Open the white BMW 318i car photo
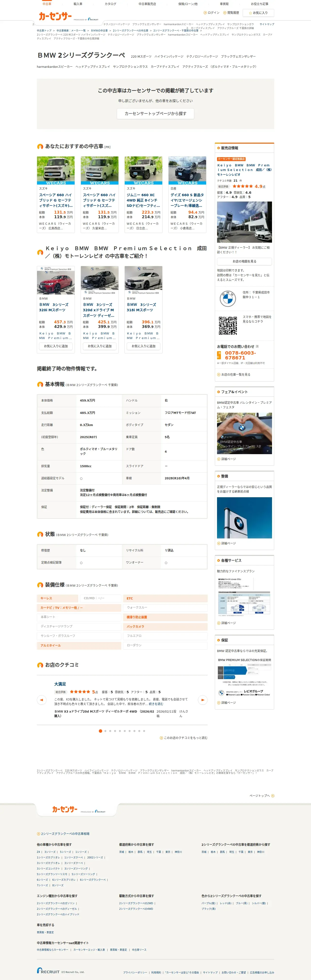Image resolution: width=311 pixels, height=980 pixels. [143, 280]
